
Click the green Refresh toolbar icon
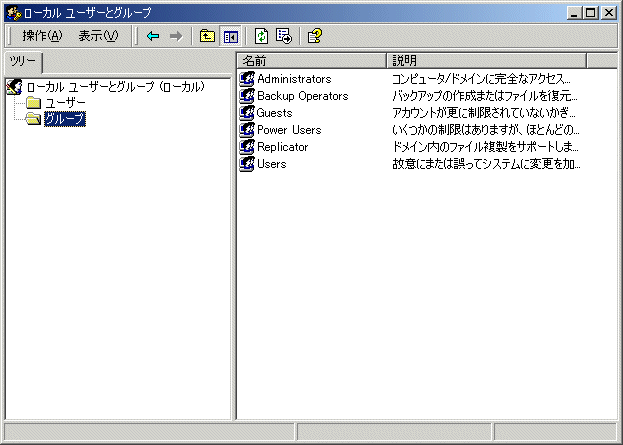click(x=261, y=36)
